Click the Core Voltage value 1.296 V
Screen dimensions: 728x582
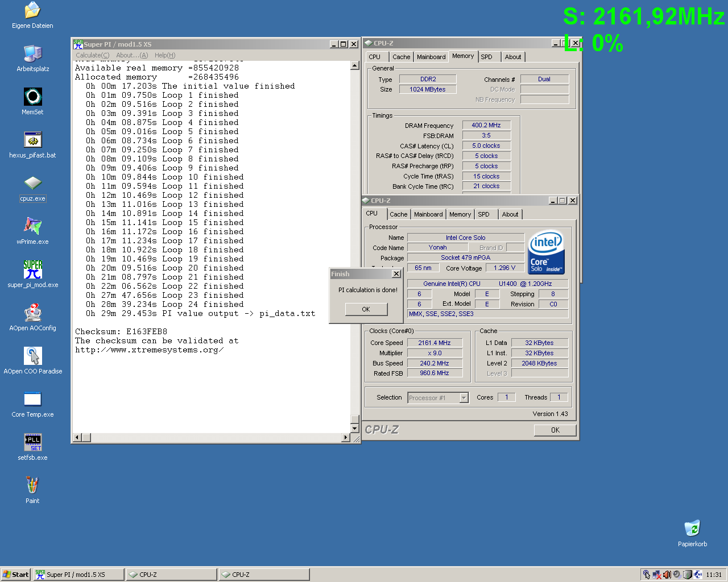click(x=504, y=268)
